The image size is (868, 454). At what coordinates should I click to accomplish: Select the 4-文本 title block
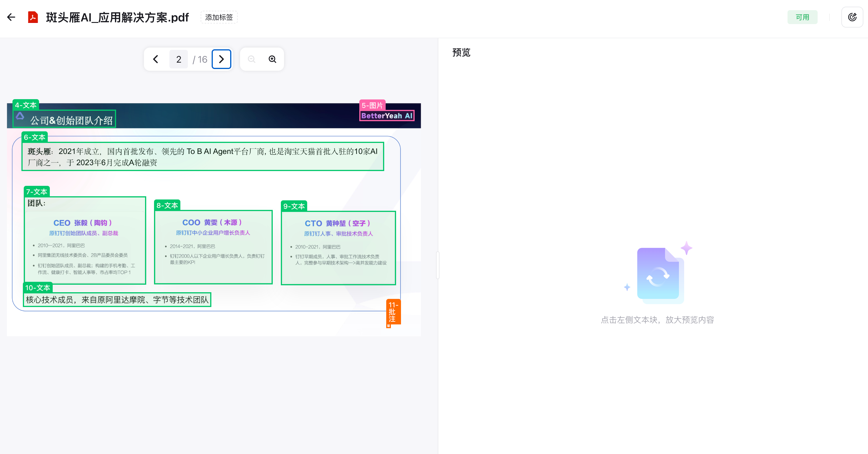coord(64,119)
